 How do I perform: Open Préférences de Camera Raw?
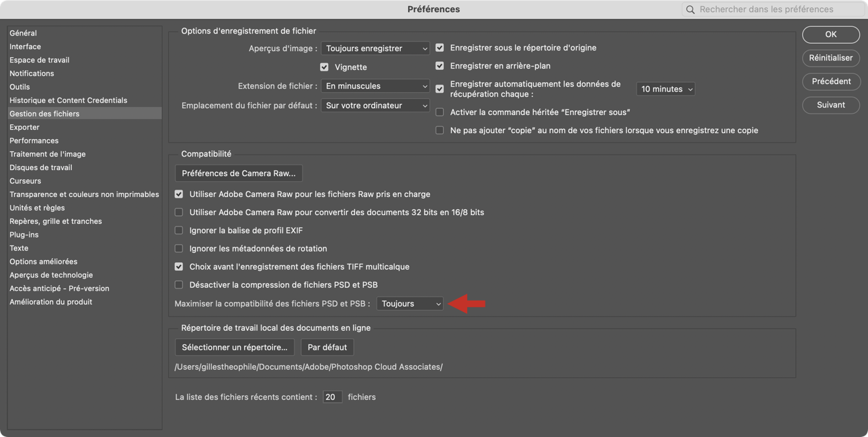click(239, 173)
